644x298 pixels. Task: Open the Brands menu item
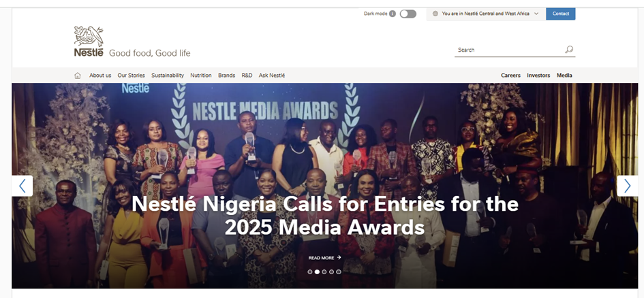(x=226, y=76)
